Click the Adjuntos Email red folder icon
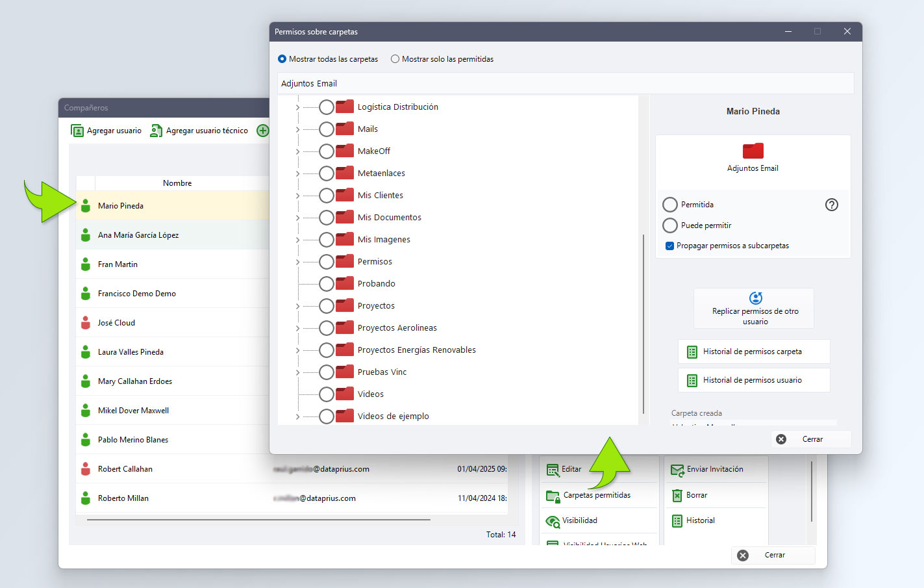The height and width of the screenshot is (588, 924). (x=753, y=151)
